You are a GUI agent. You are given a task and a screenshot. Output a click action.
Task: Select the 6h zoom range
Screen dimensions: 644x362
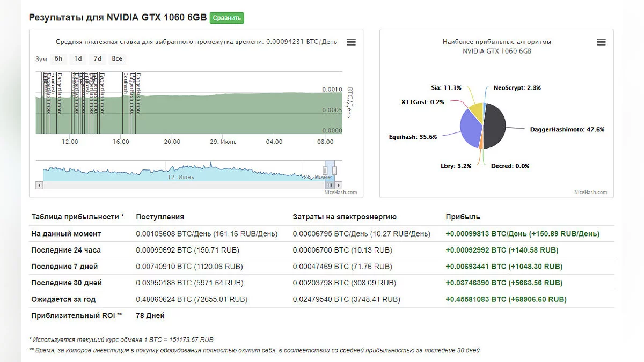coord(58,59)
